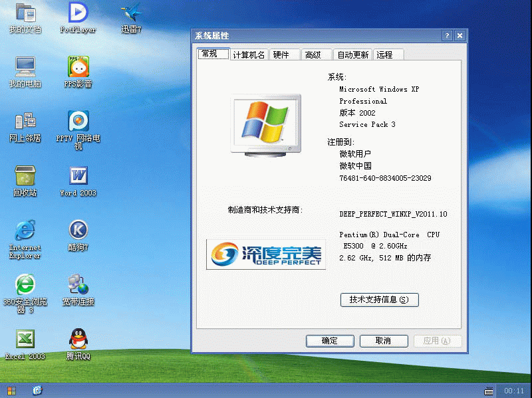Click the product ID 76481-640-8834005-23029
532x398 pixels.
click(x=386, y=178)
